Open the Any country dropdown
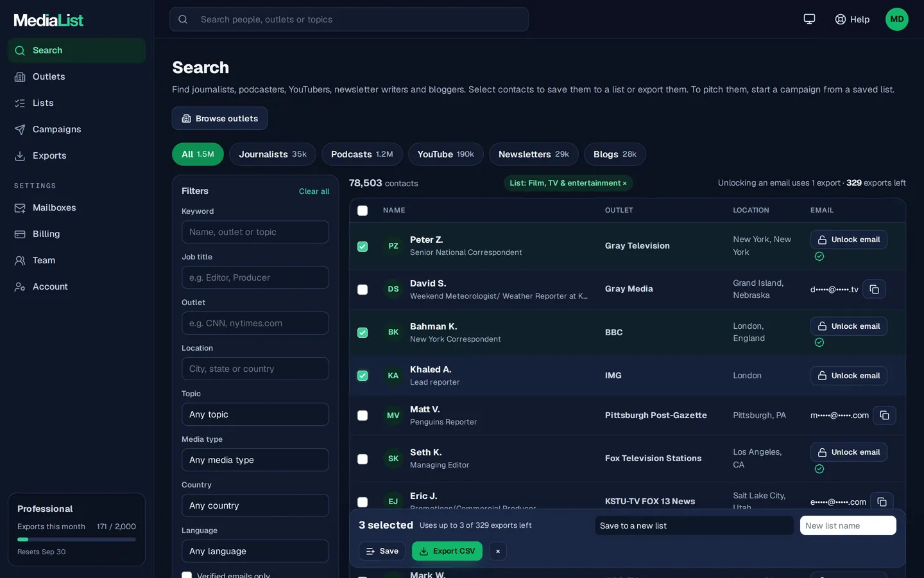The height and width of the screenshot is (578, 924). click(255, 505)
